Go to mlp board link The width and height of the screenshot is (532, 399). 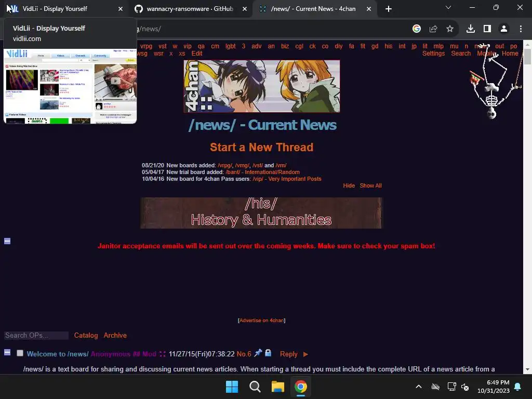(438, 46)
